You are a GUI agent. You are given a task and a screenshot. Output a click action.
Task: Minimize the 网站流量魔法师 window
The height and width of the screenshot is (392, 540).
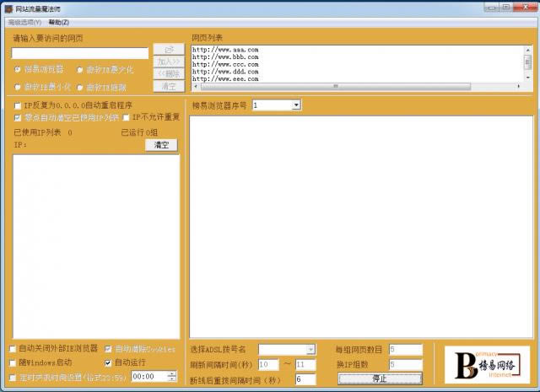(492, 8)
